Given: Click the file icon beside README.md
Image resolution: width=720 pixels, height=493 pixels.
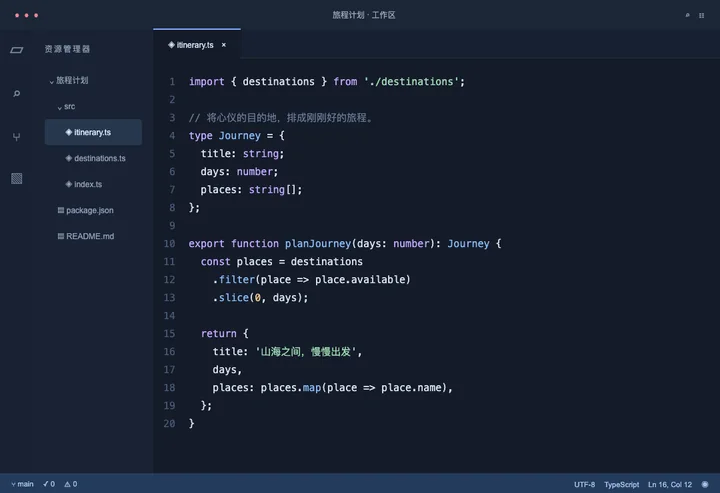Looking at the screenshot, I should point(61,236).
